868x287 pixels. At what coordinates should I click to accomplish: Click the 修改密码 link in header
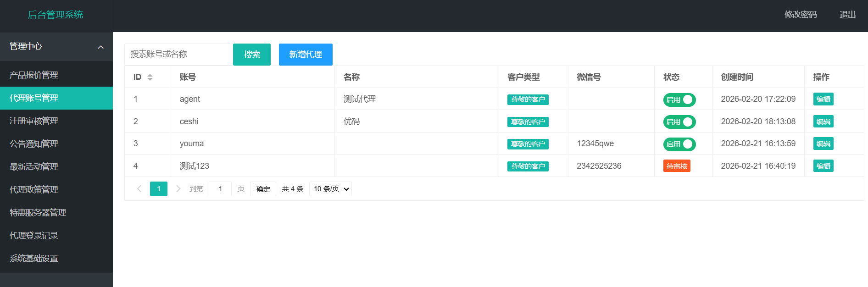801,15
